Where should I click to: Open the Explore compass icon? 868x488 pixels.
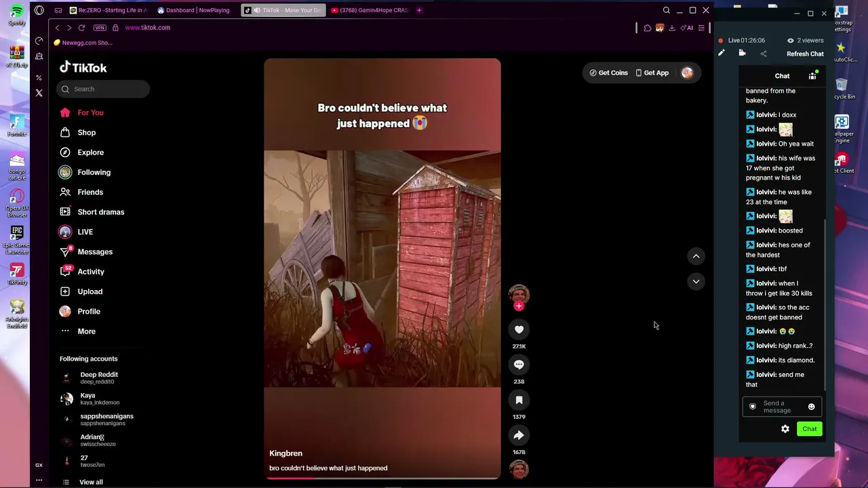(x=65, y=152)
